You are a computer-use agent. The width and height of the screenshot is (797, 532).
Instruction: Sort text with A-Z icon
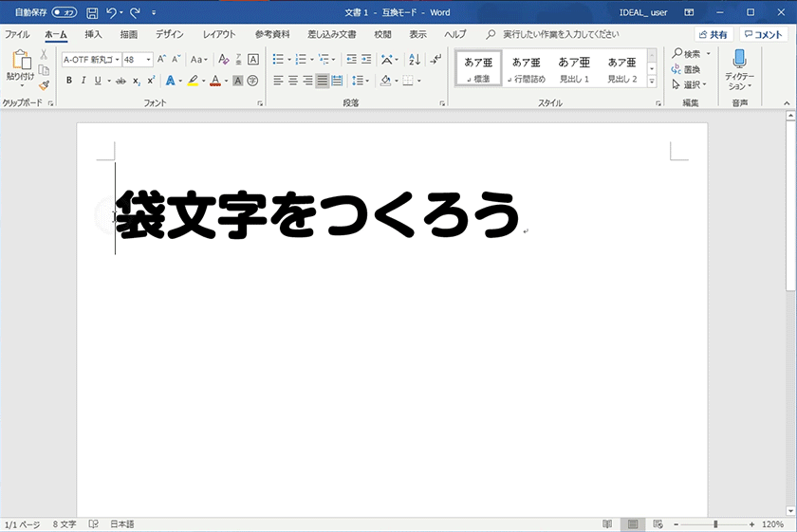coord(415,60)
